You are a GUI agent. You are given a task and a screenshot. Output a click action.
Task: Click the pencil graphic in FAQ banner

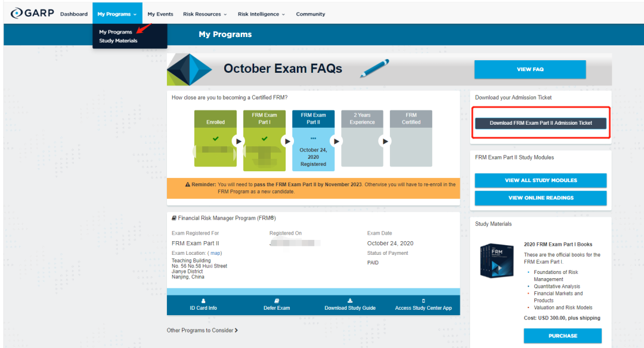tap(374, 68)
